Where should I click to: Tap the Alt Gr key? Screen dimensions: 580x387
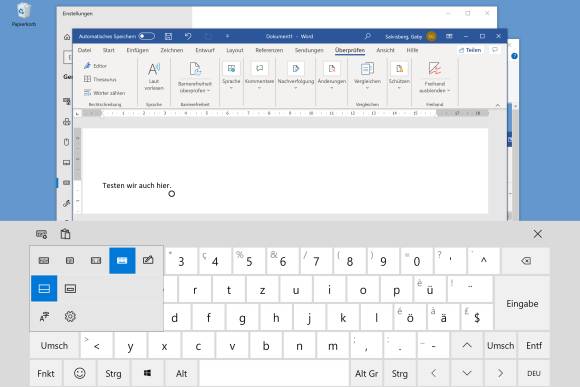[x=367, y=373]
